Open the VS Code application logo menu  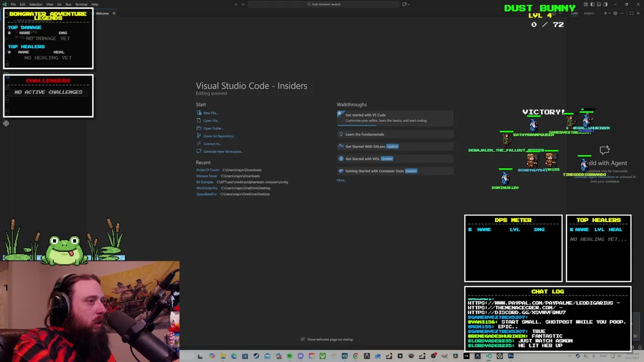4,4
